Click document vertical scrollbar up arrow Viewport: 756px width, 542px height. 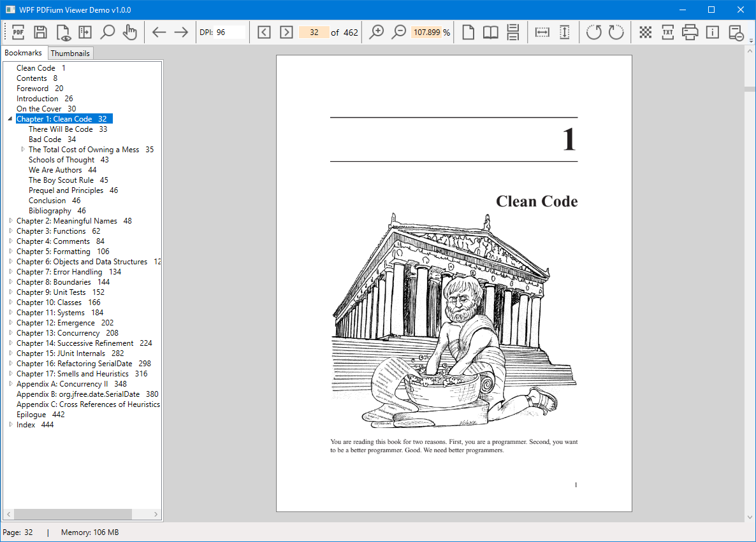point(750,50)
